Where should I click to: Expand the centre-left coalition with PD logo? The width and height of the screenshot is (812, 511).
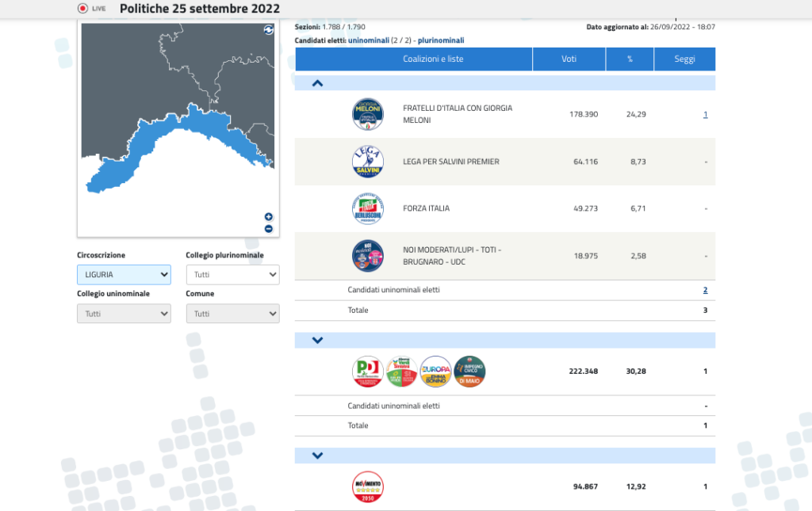317,341
